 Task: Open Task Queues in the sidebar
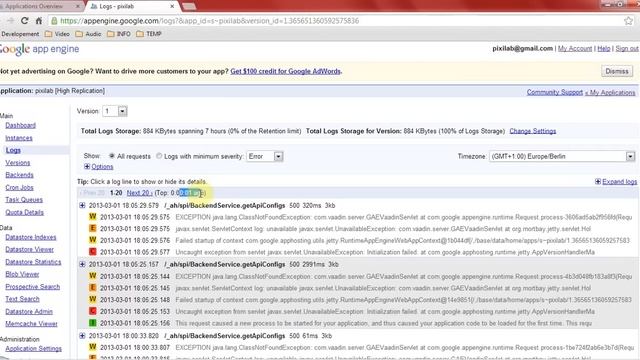(24, 200)
